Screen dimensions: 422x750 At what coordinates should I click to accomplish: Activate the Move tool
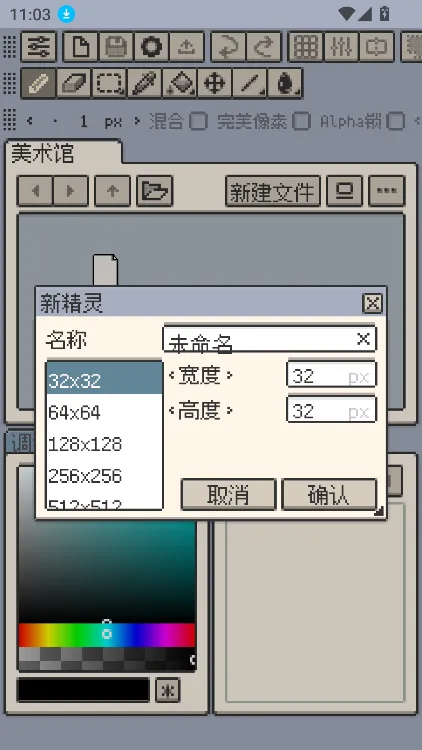click(x=215, y=84)
